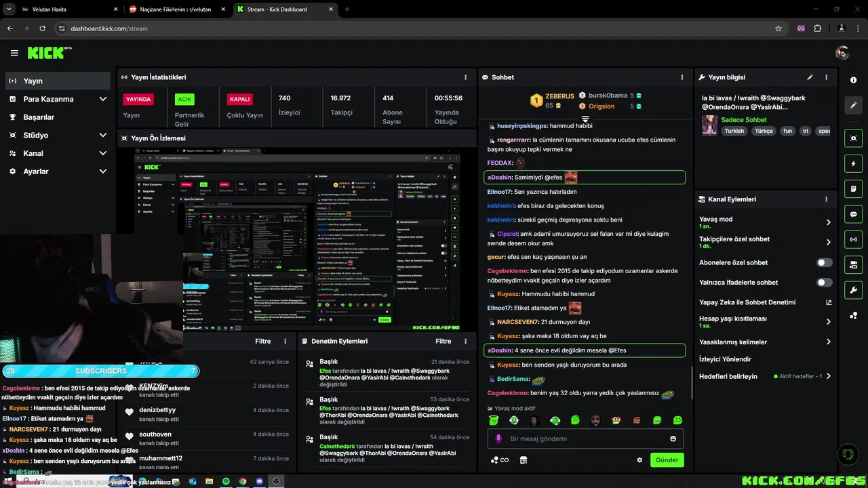
Task: Toggle Yalnızca ifadelerle sohbet switch
Action: coord(825,282)
